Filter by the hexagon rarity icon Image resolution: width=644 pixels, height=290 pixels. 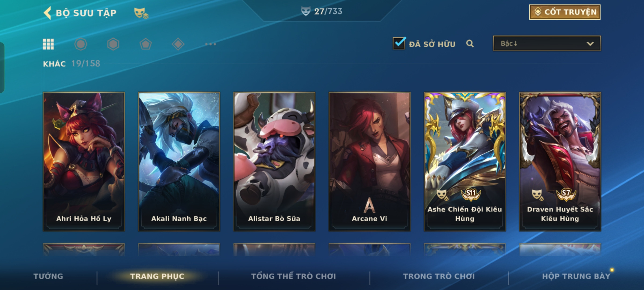113,44
